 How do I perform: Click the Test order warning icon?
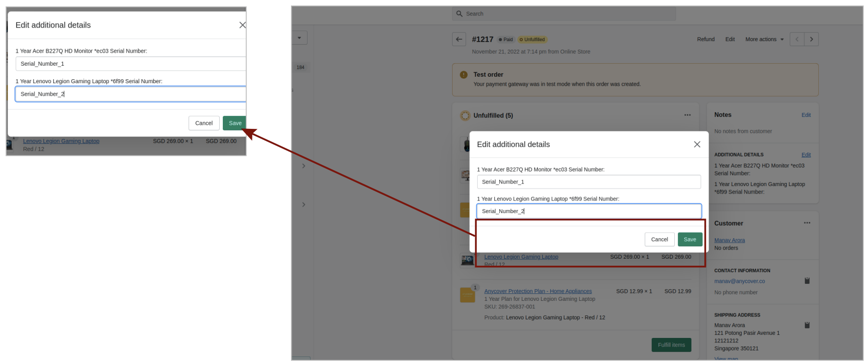tap(464, 75)
